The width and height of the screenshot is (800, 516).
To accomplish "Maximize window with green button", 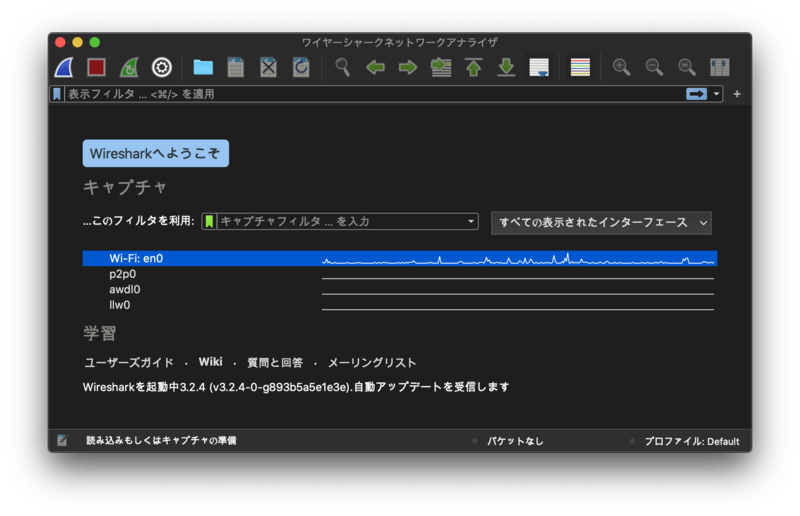I will [x=95, y=42].
